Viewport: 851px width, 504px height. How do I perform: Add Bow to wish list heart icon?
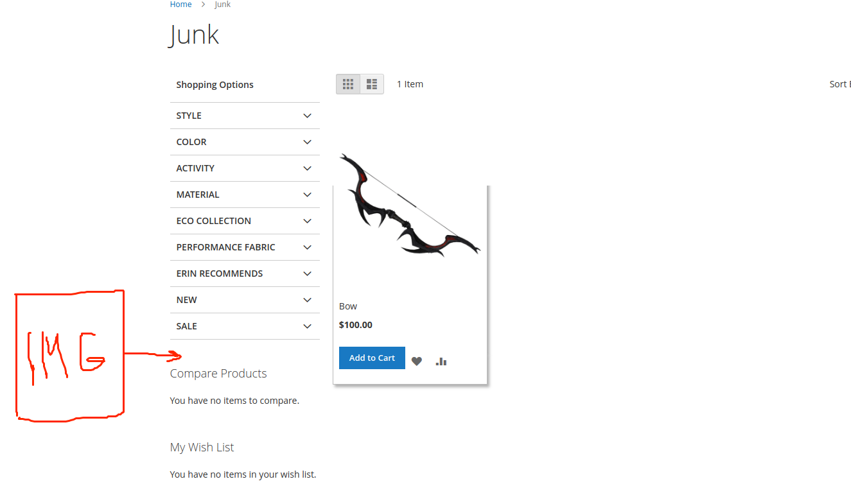click(417, 361)
